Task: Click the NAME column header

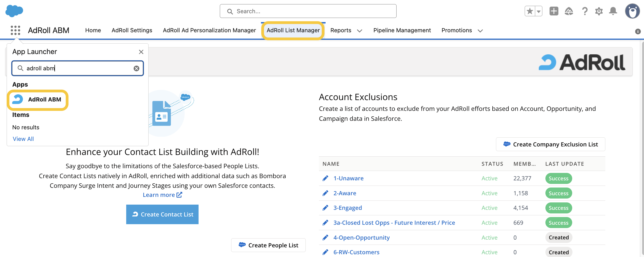Action: [331, 164]
